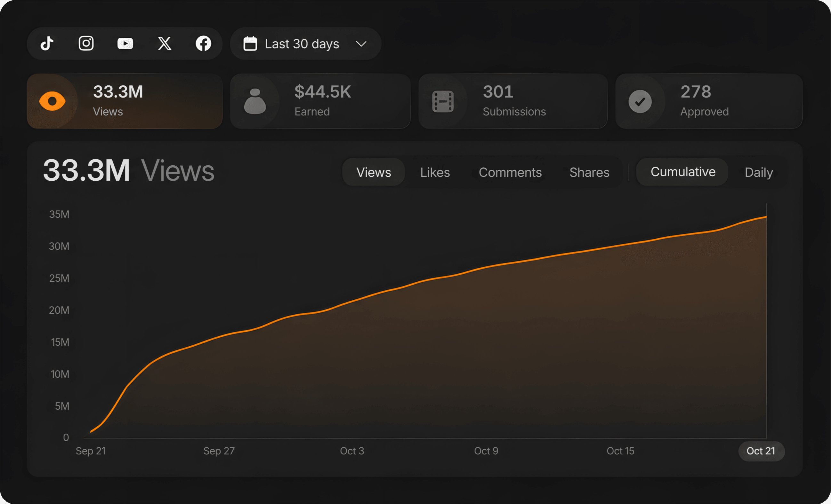Image resolution: width=831 pixels, height=504 pixels.
Task: Switch chart to Likes tab
Action: click(x=435, y=172)
